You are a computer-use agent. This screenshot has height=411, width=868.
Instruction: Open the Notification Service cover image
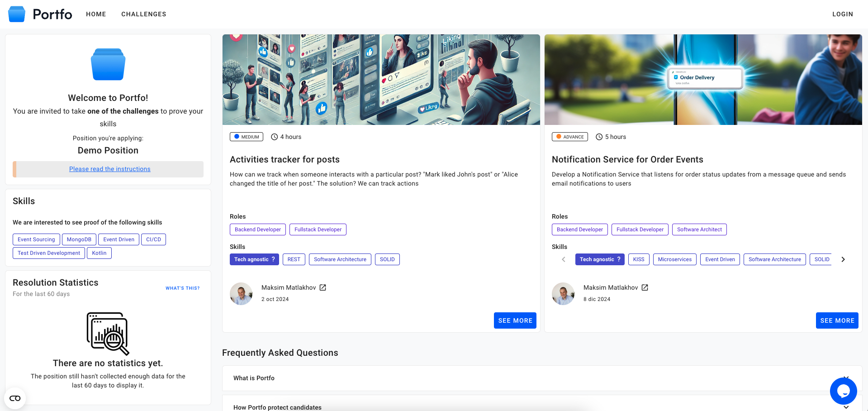(x=703, y=80)
